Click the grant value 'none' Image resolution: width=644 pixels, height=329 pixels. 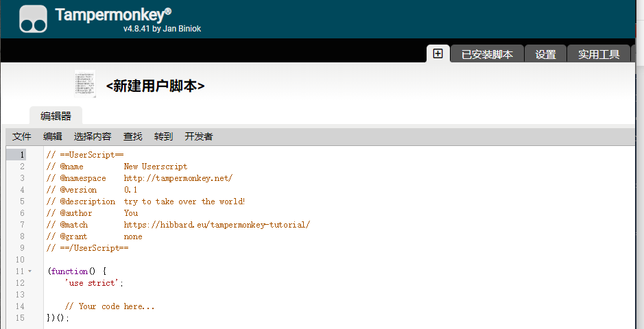133,236
